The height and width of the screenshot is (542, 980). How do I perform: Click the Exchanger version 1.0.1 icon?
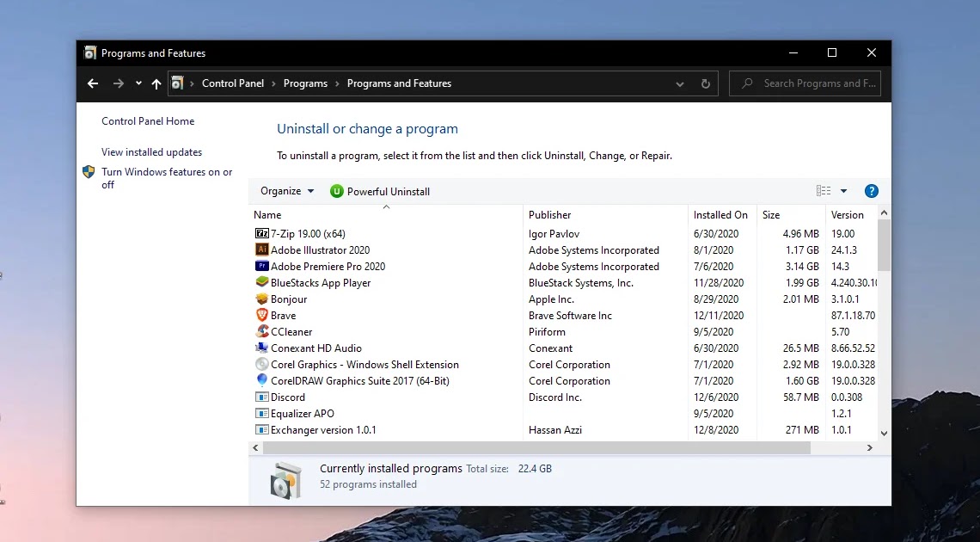click(x=262, y=429)
